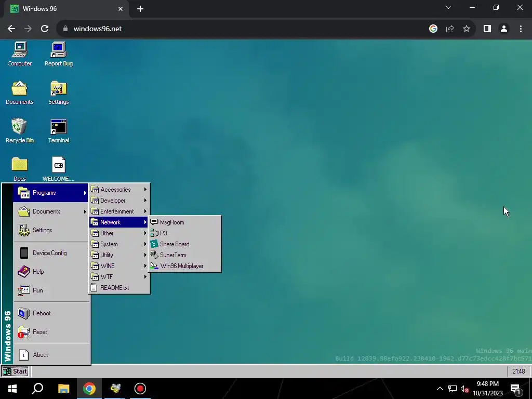
Task: Share this page via the share icon
Action: (450, 29)
